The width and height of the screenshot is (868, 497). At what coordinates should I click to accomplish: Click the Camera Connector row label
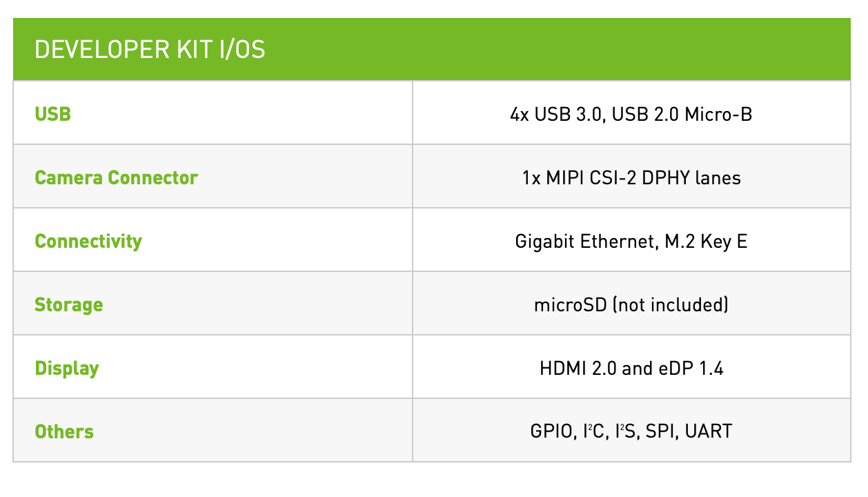116,177
